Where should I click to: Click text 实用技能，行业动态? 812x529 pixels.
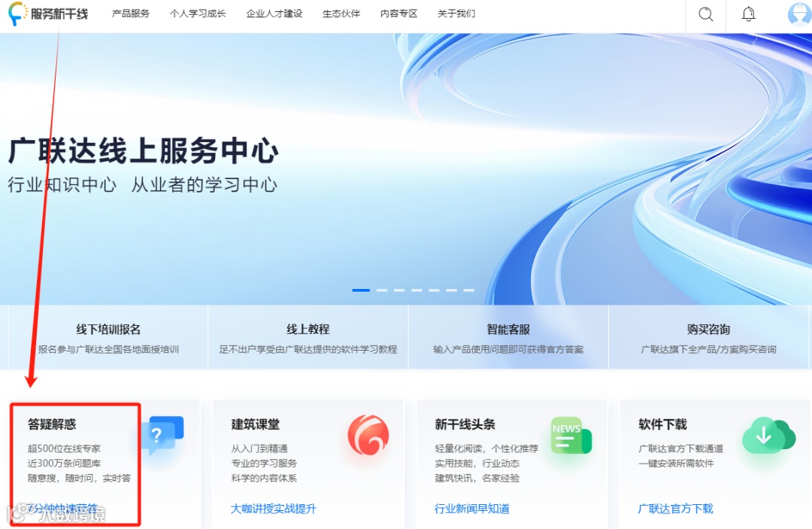(477, 464)
